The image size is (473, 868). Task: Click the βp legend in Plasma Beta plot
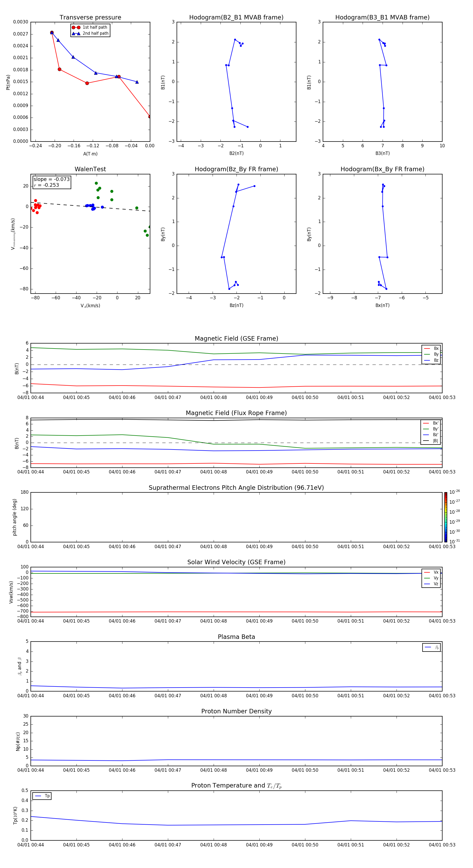431,647
